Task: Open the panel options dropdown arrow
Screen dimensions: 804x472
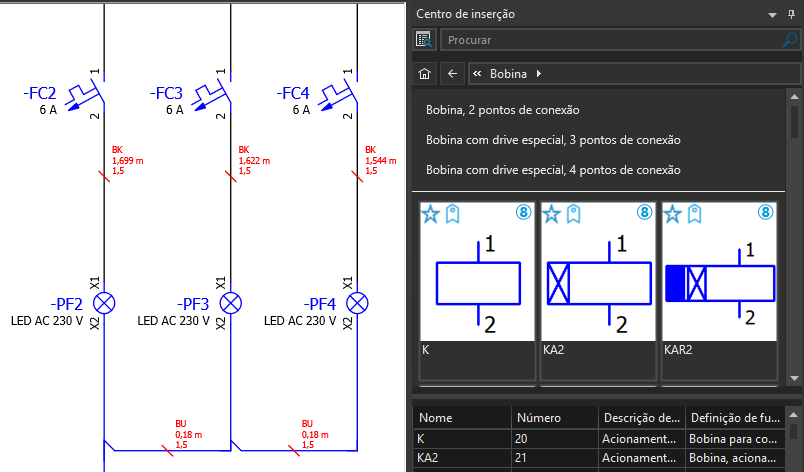Action: click(x=772, y=14)
